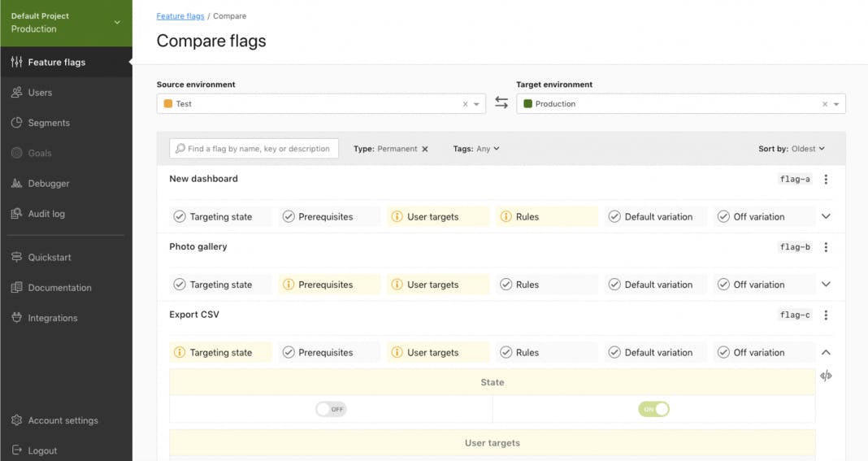Open the Debugger page in sidebar
Image resolution: width=868 pixels, height=461 pixels.
tap(48, 184)
